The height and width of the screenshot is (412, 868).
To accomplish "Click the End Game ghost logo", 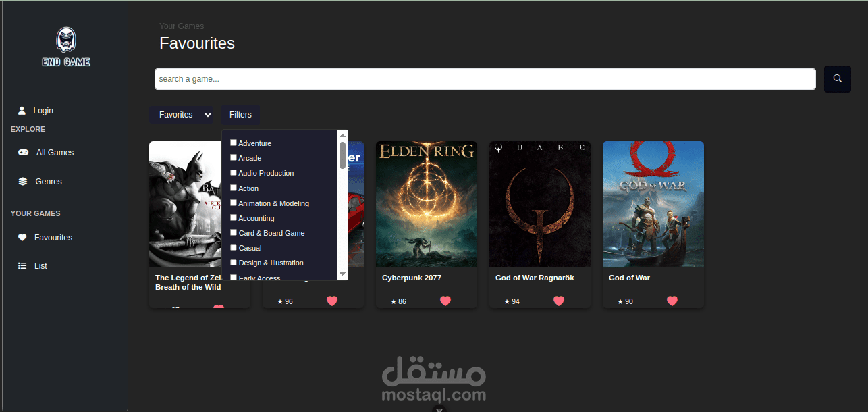I will (x=65, y=47).
